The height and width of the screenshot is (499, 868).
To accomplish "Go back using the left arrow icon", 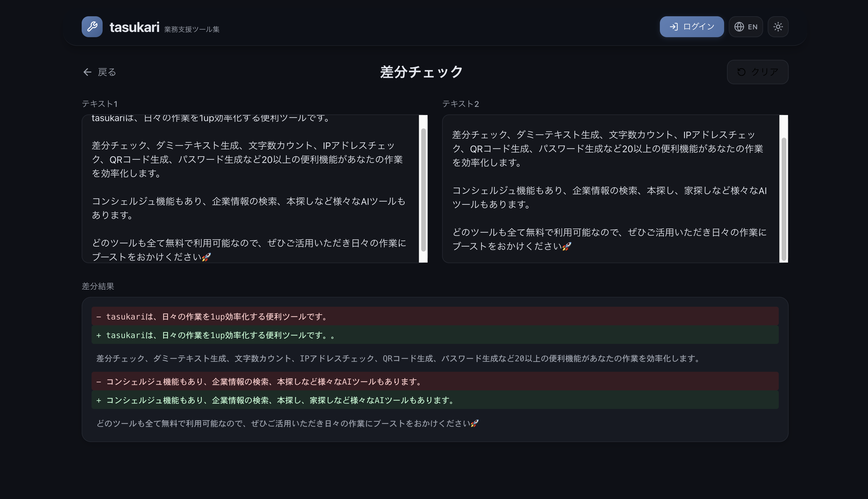I will click(x=87, y=72).
